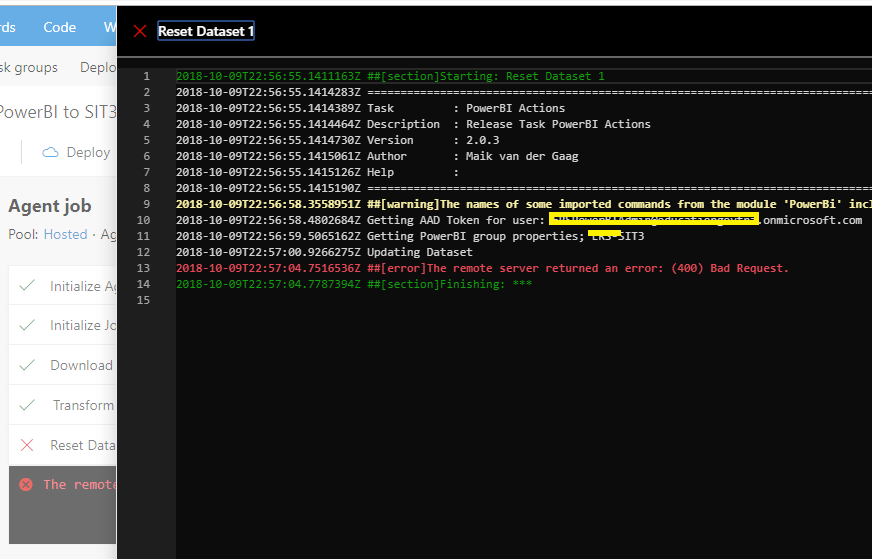
Task: Click log line 7 'Help :'
Action: point(318,172)
